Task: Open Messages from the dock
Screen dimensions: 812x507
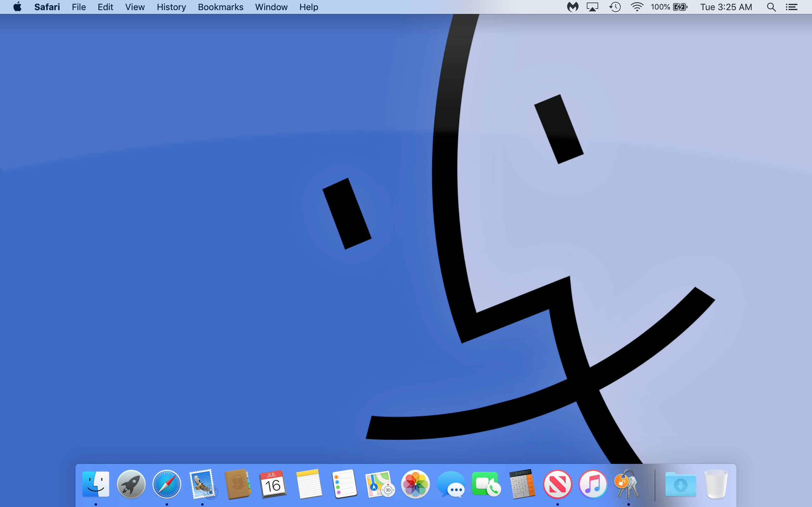Action: coord(451,484)
